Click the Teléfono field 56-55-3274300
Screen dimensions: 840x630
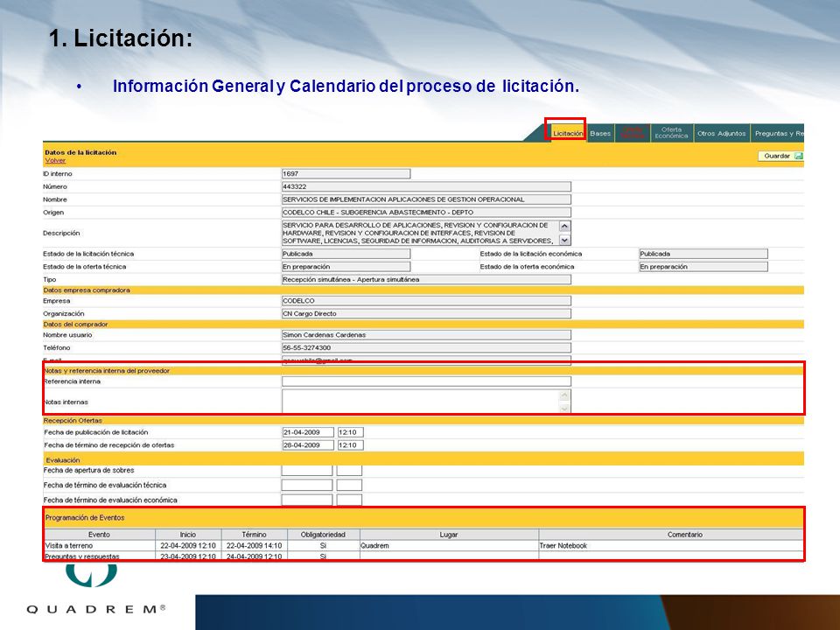[x=426, y=347]
